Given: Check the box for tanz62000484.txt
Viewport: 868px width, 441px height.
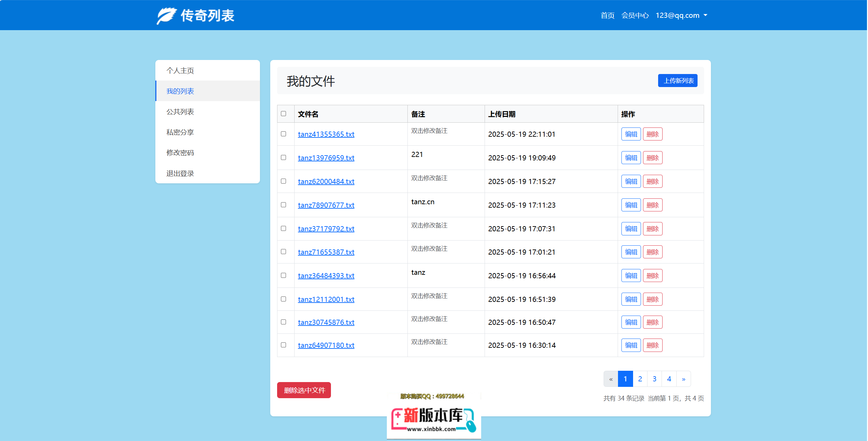Looking at the screenshot, I should coord(284,181).
